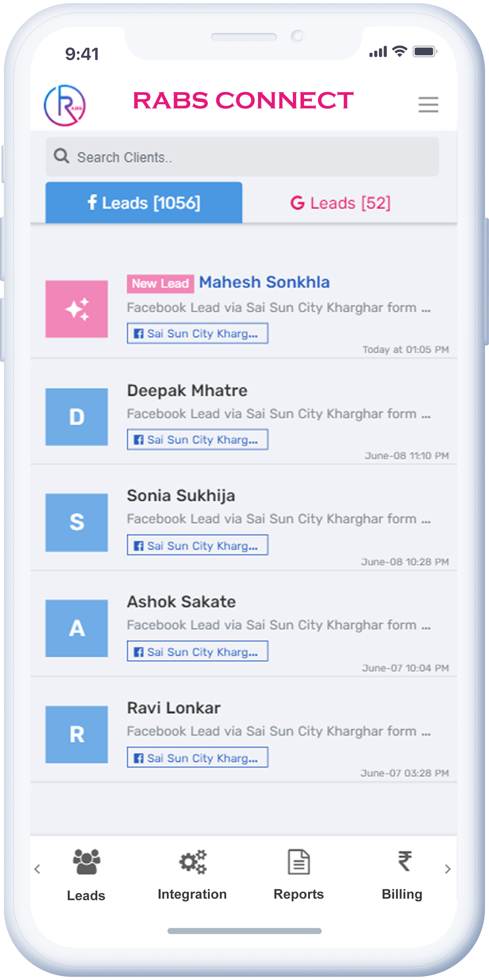Focus the Search Clients field
The image size is (489, 980).
(x=254, y=157)
